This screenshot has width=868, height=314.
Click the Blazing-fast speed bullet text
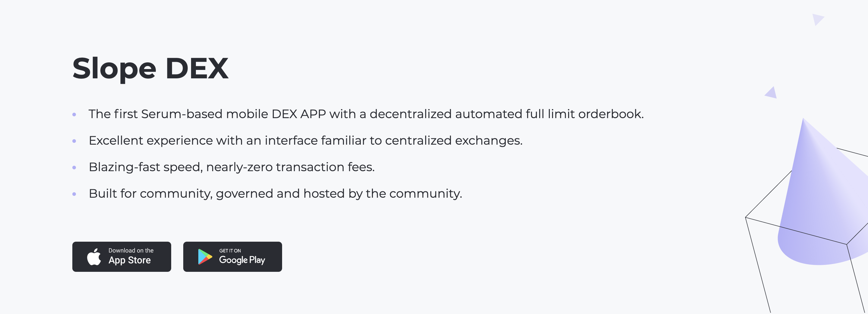point(231,167)
